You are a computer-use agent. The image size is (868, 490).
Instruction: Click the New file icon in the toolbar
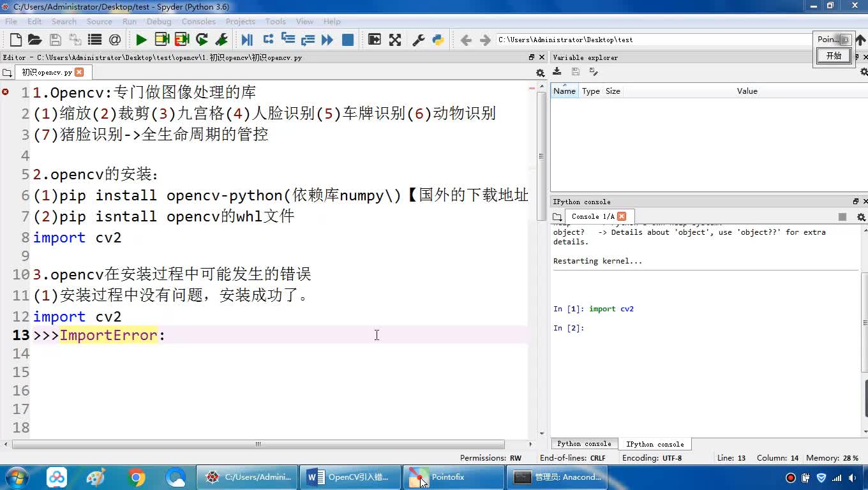coord(16,40)
